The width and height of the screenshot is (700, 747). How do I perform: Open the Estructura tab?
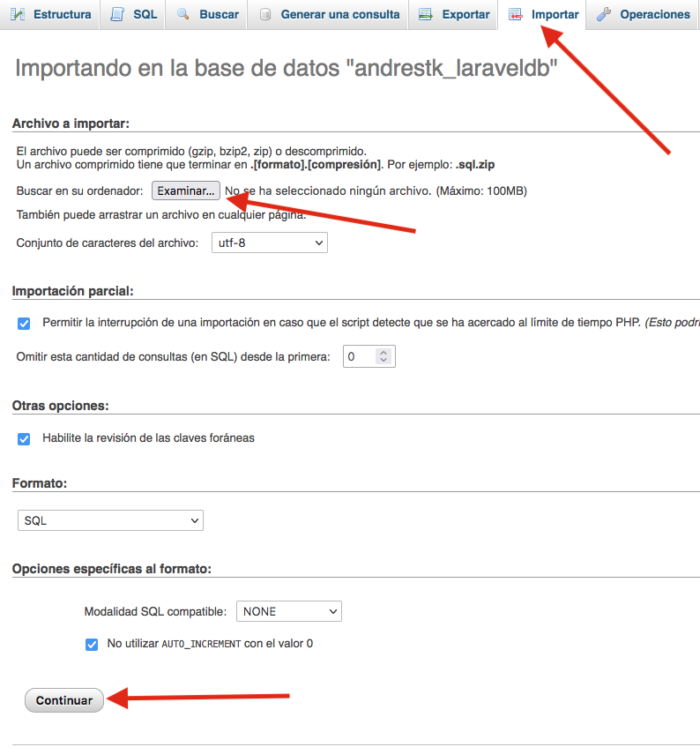coord(50,14)
